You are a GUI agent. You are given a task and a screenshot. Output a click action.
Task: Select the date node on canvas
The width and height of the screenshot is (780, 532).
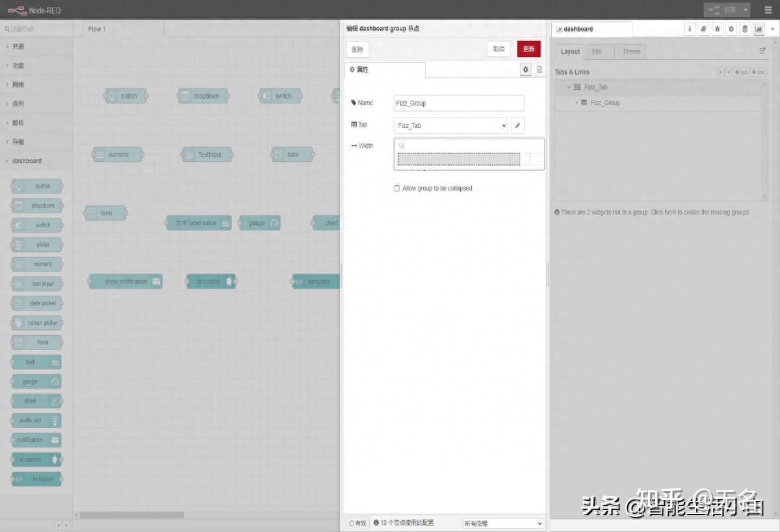[292, 155]
